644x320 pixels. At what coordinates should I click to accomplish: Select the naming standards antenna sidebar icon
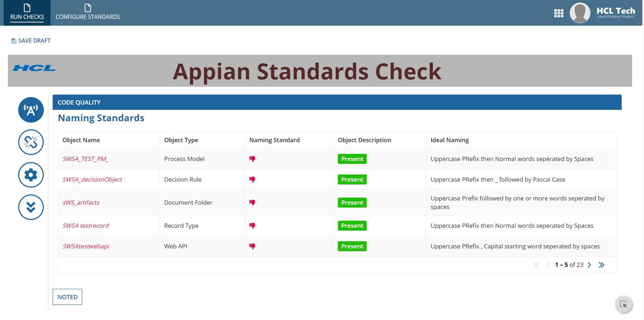coord(31,110)
